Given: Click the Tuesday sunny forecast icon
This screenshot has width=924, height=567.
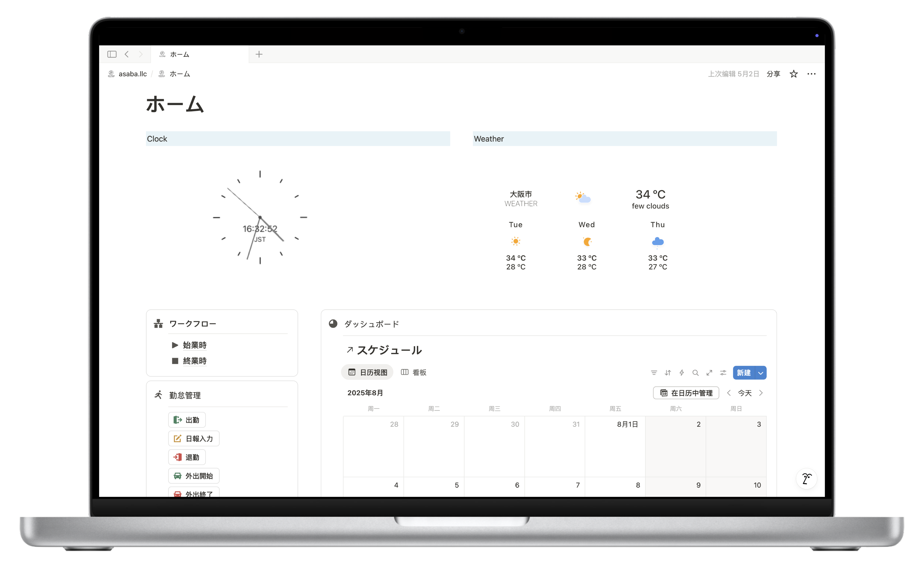Looking at the screenshot, I should pos(516,241).
